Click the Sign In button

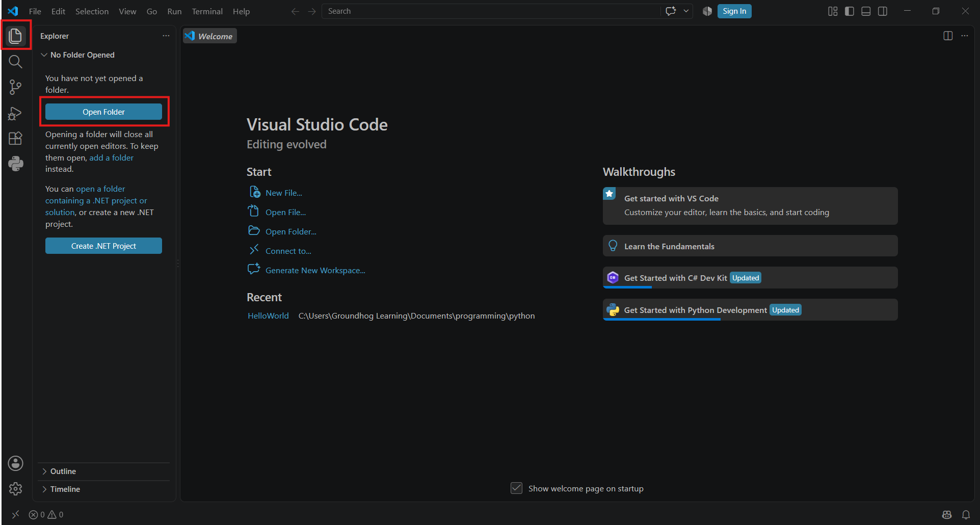click(734, 11)
